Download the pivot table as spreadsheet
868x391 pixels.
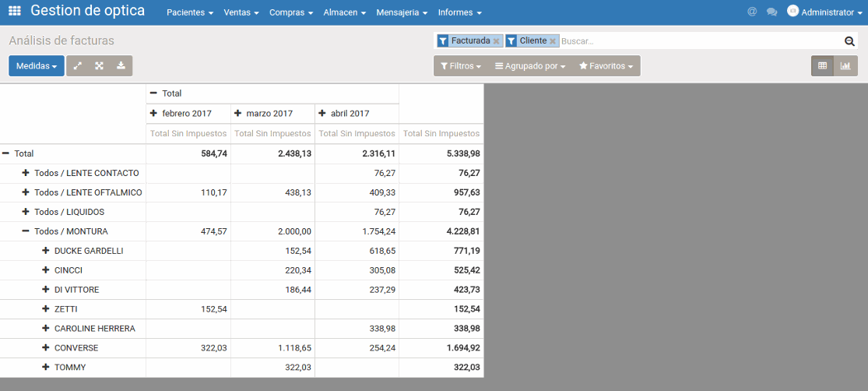(121, 66)
